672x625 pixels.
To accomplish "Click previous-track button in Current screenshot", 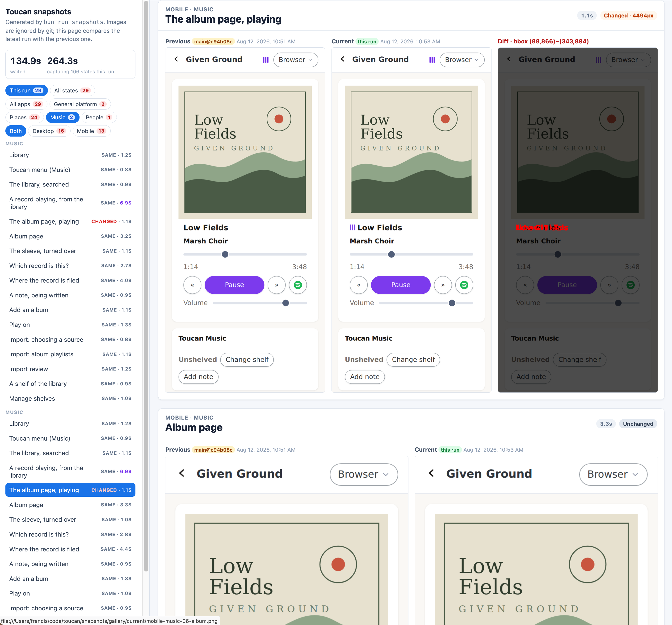I will (359, 285).
